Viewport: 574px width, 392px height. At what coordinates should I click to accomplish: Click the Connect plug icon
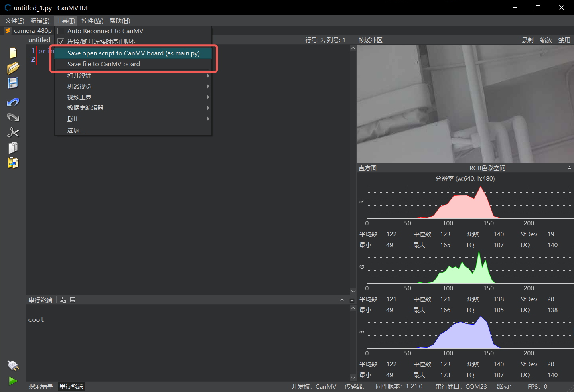point(13,365)
